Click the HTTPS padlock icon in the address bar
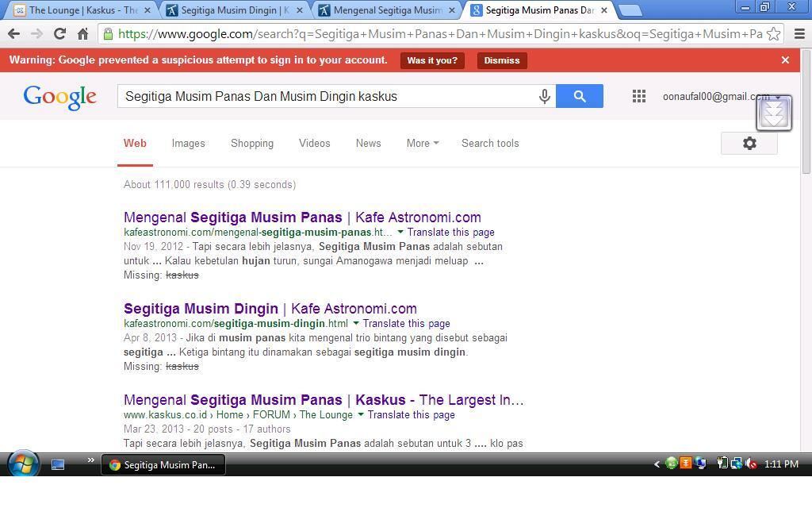Screen dimensions: 812x508 pyautogui.click(x=108, y=35)
